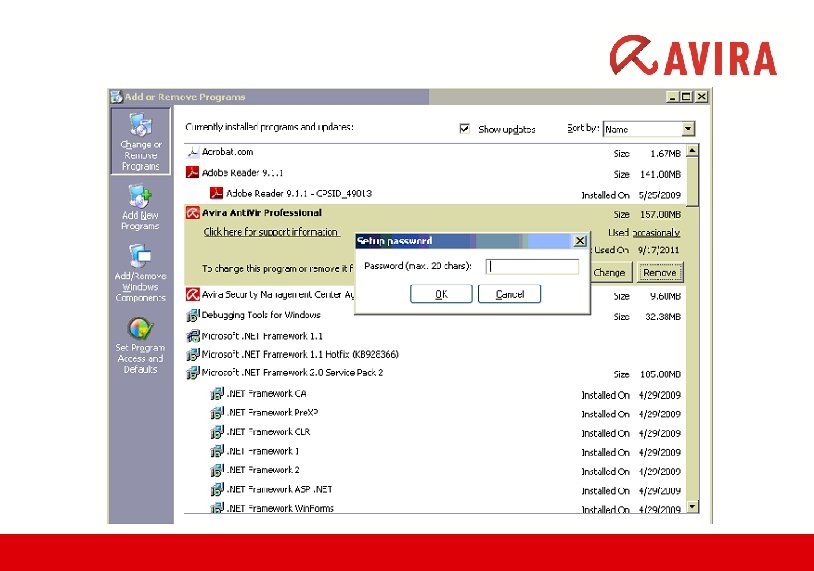814x571 pixels.
Task: Click the Avira AntiVir Professional icon
Action: pos(193,213)
